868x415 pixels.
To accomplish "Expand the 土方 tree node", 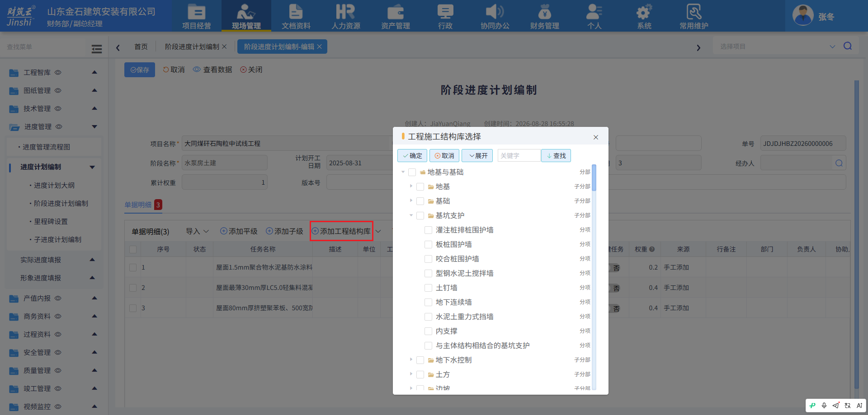I will (x=411, y=374).
